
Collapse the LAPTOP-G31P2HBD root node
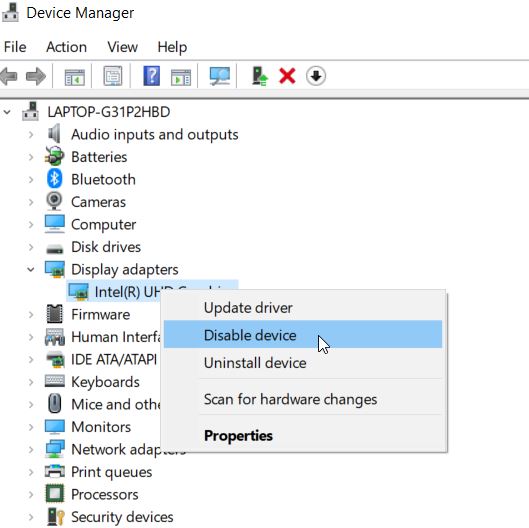click(x=7, y=112)
